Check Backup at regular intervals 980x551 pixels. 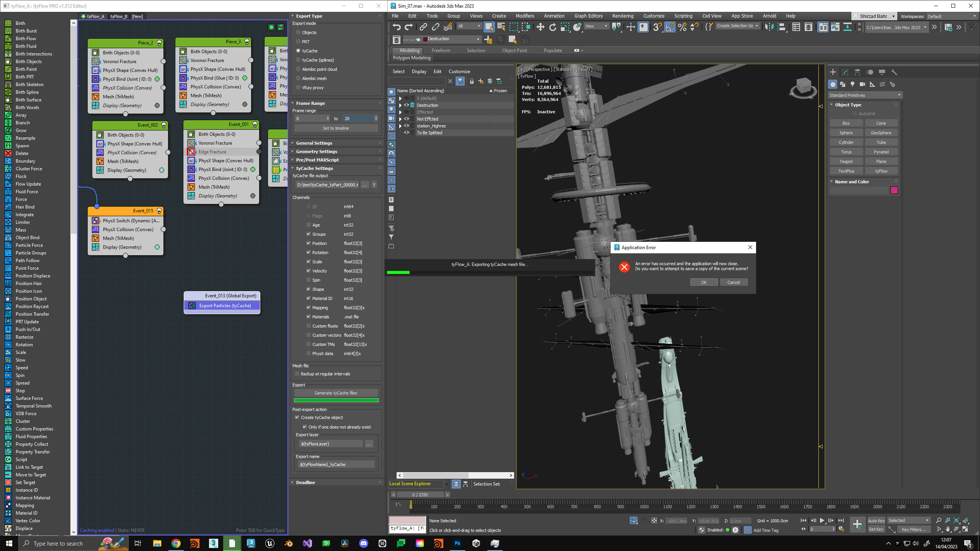click(x=297, y=374)
